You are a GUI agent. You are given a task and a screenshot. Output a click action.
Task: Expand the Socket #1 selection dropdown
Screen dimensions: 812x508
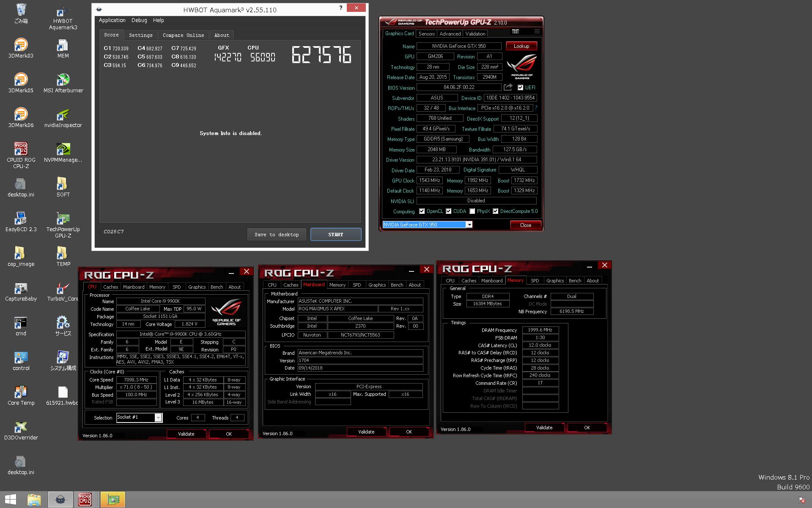[158, 417]
